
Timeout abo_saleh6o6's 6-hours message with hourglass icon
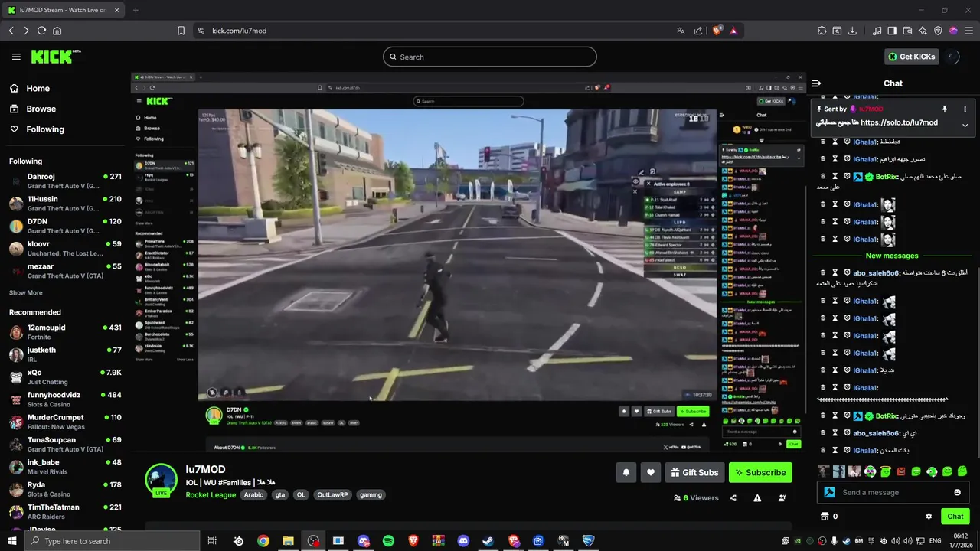[835, 273]
